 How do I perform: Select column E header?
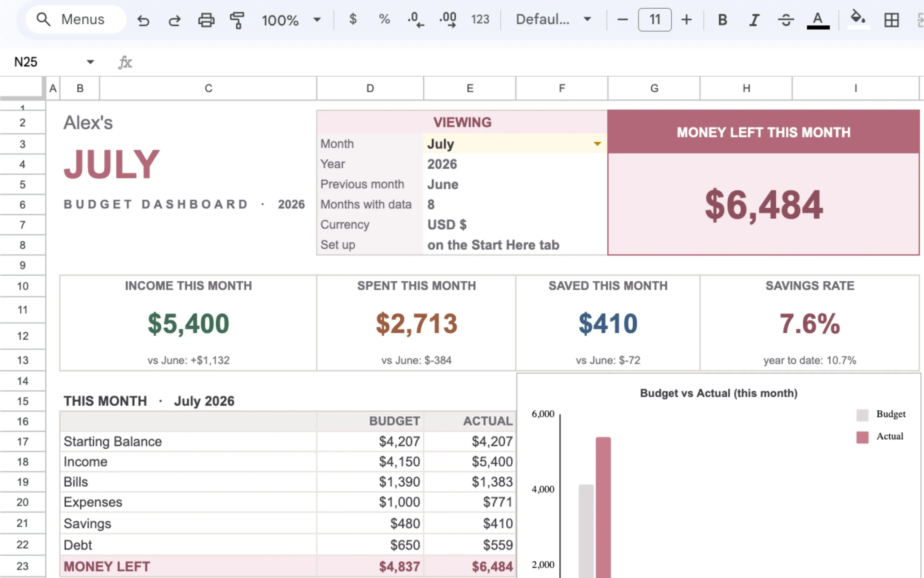point(470,88)
